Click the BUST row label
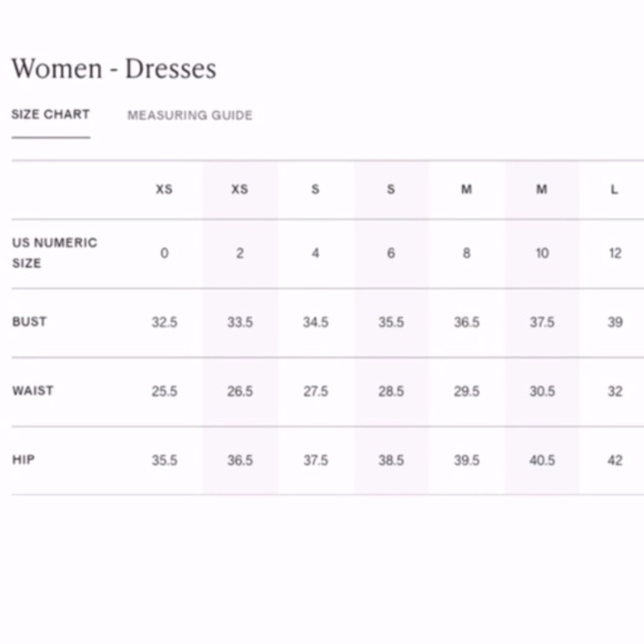644x644 pixels. click(x=29, y=321)
